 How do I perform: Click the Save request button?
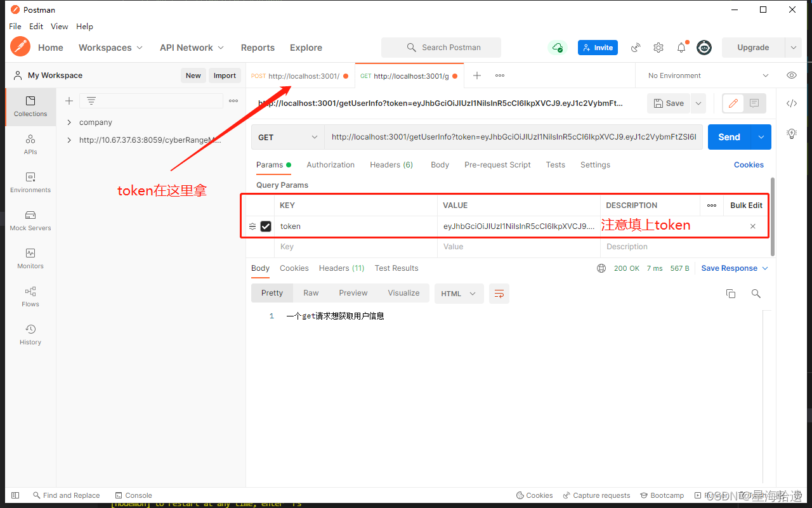click(x=669, y=103)
